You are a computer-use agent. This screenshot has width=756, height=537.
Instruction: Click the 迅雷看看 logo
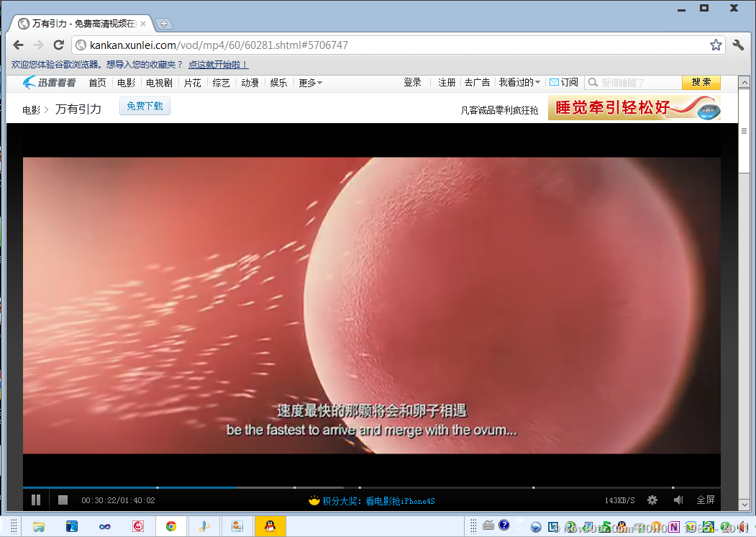(50, 83)
